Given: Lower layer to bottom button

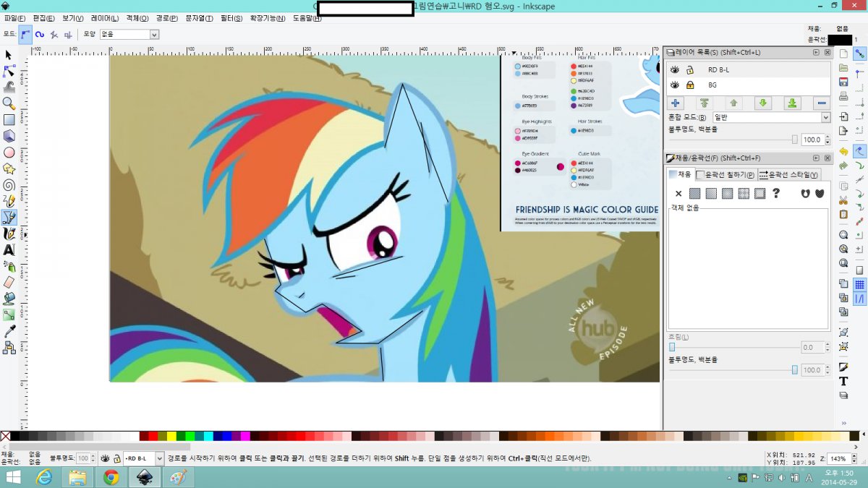Looking at the screenshot, I should pyautogui.click(x=792, y=103).
